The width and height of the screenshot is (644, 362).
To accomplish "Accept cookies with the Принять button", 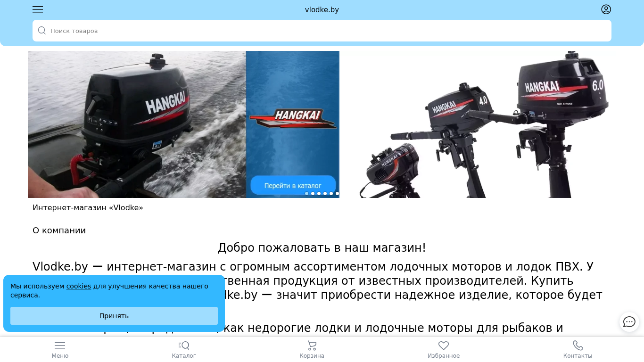I will click(x=114, y=316).
